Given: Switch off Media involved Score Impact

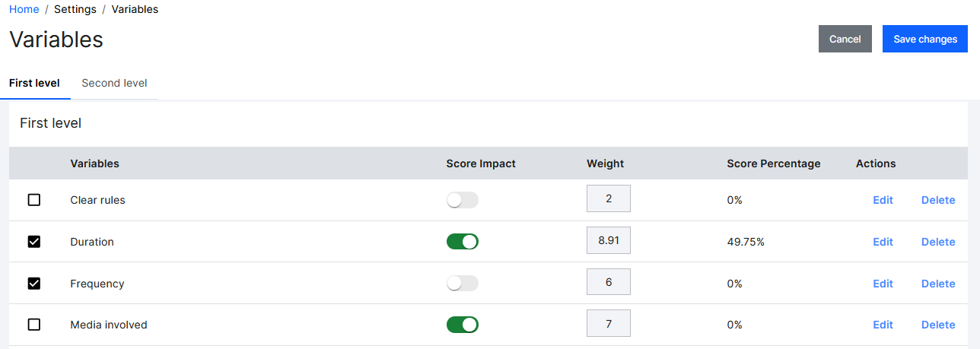Looking at the screenshot, I should [x=462, y=325].
